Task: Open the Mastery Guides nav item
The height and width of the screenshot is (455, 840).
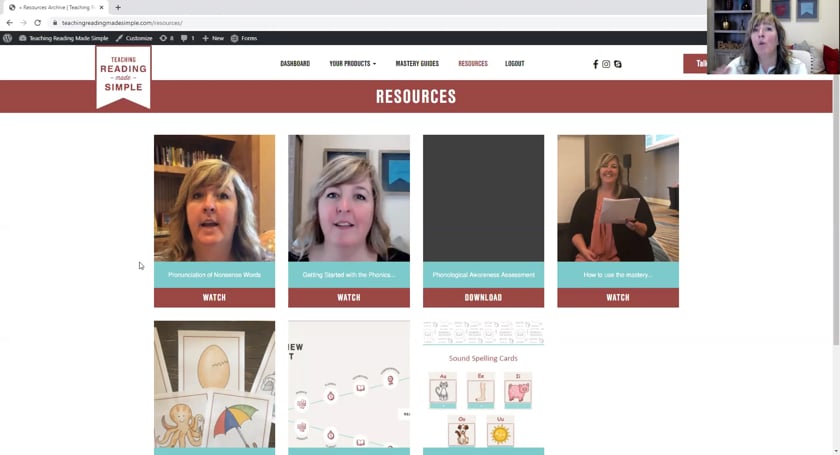Action: click(x=417, y=63)
